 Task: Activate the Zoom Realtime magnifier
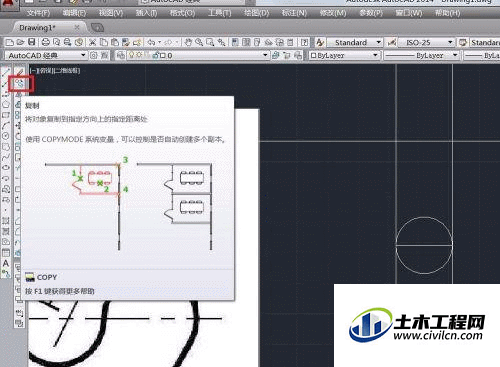click(x=199, y=42)
